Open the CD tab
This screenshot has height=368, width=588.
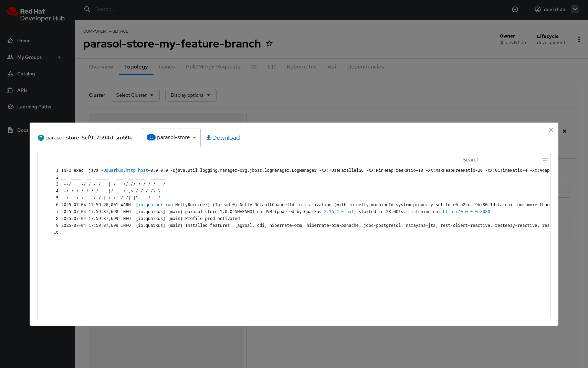click(x=272, y=67)
